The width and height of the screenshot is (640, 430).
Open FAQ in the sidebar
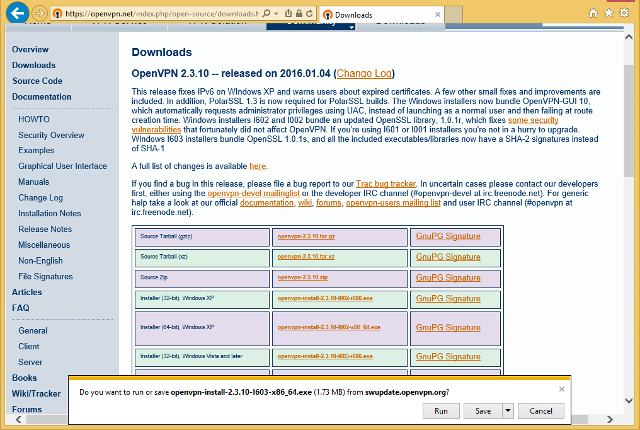20,308
